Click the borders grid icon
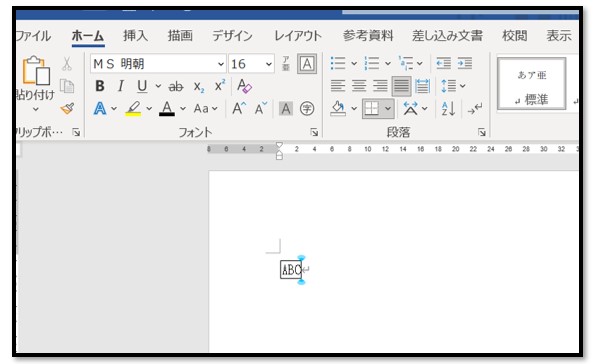Screen dimensions: 597x364 click(x=372, y=109)
